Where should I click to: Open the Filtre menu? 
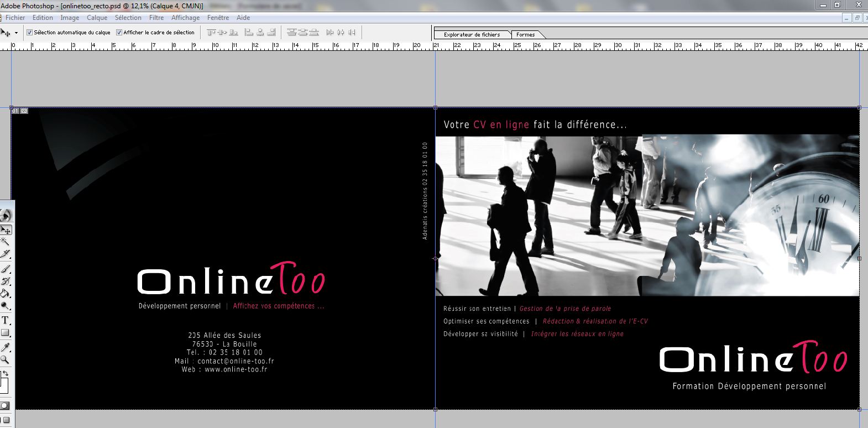click(156, 18)
